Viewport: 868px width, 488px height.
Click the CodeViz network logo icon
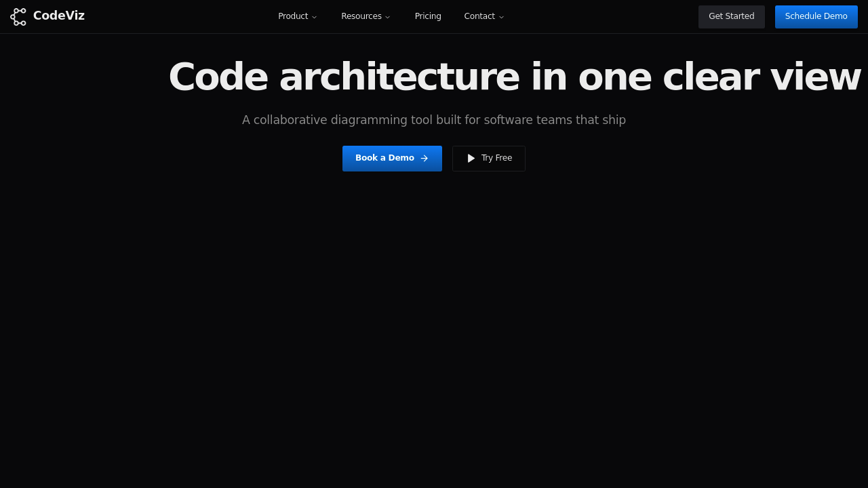(x=18, y=16)
